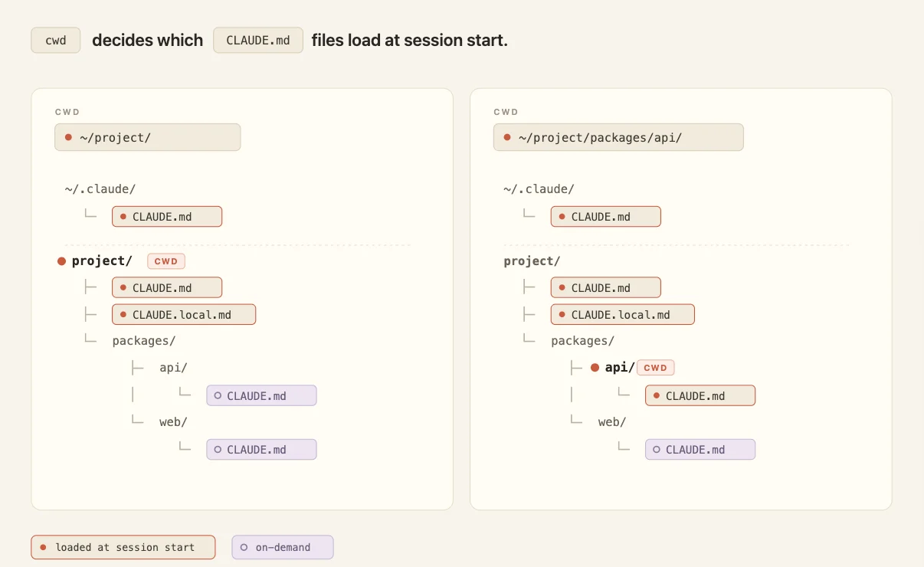Open CLAUDE.md under ~/.claude/ in right panel

pos(605,217)
